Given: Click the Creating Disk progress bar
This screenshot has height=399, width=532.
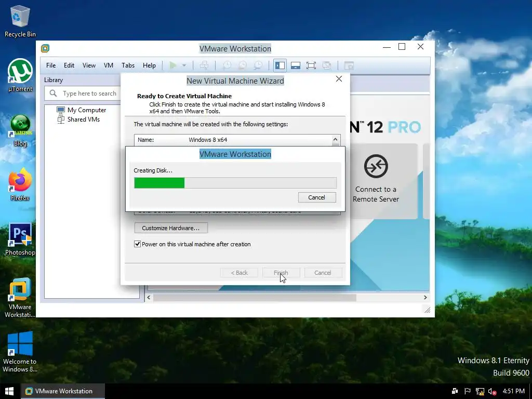Looking at the screenshot, I should tap(235, 183).
